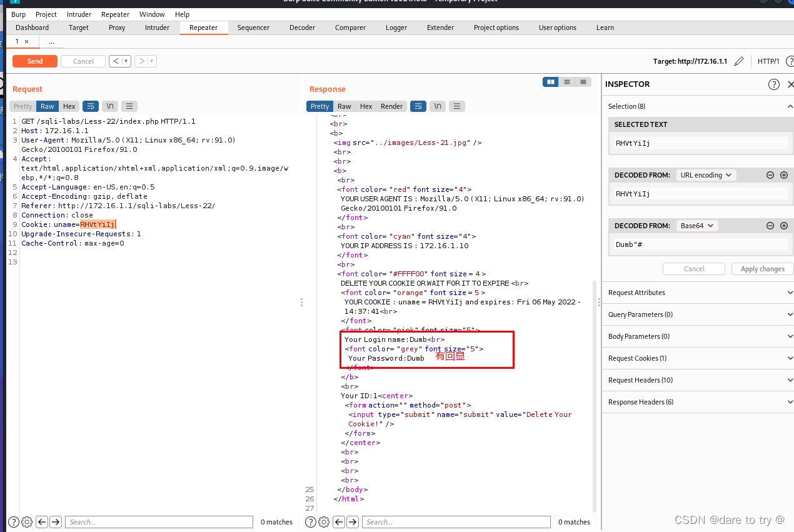Add decode layer after Base64 (plus)
The image size is (794, 532).
(784, 226)
